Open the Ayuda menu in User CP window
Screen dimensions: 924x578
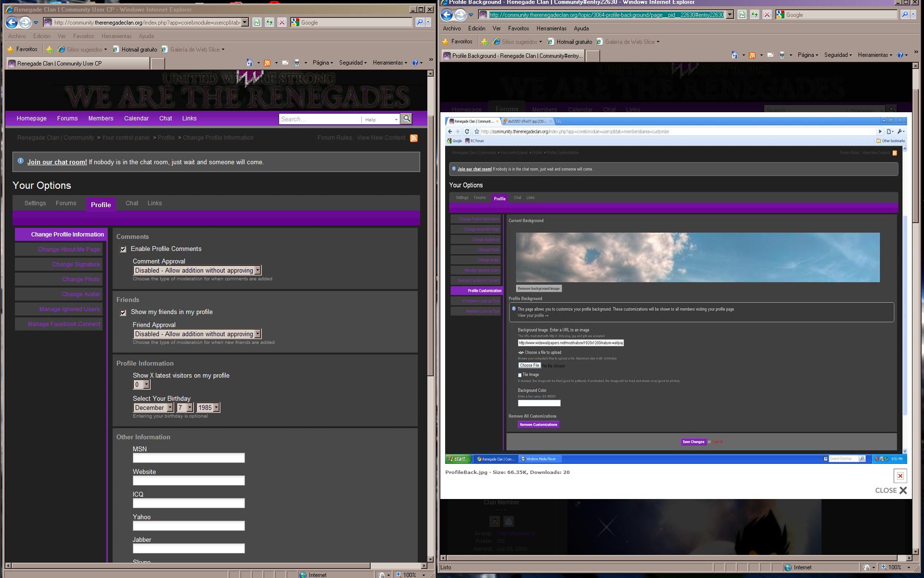[x=146, y=36]
